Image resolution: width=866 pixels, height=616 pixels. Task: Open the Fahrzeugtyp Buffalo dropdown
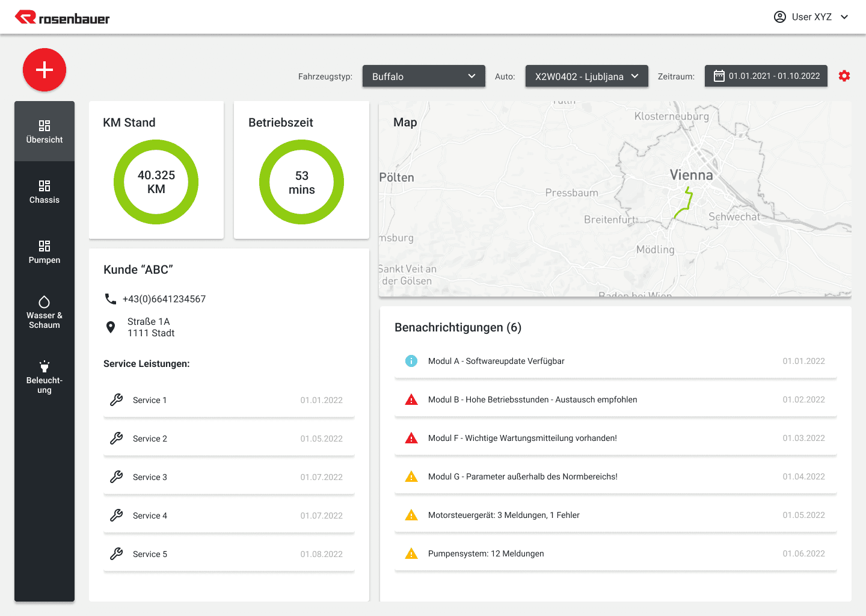coord(424,76)
